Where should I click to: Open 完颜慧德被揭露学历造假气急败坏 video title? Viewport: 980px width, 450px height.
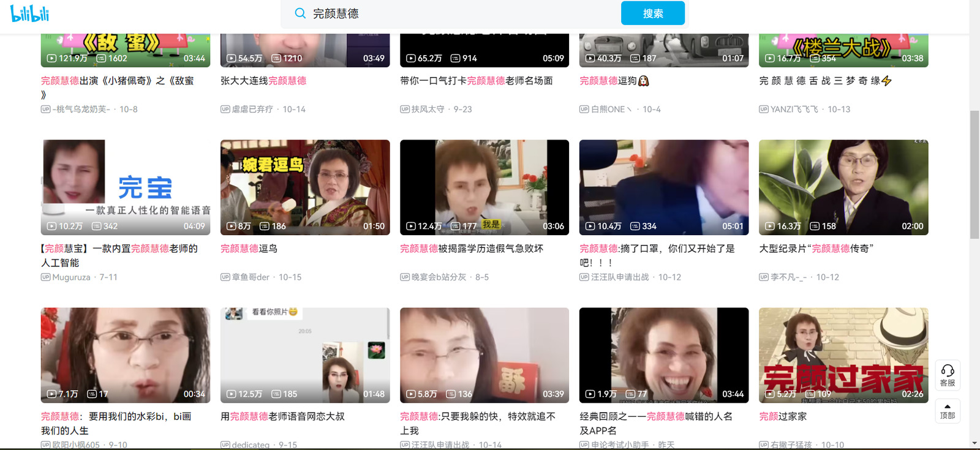(472, 249)
